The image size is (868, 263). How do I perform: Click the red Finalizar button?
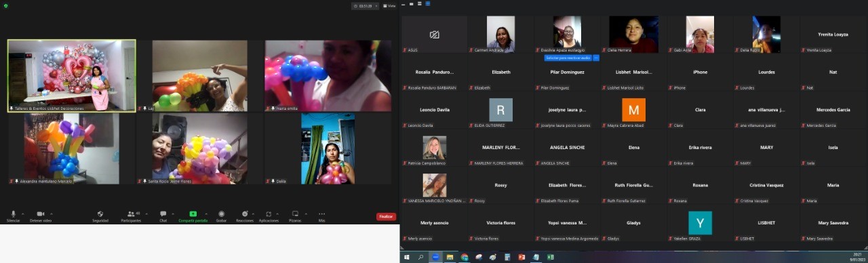tap(386, 216)
